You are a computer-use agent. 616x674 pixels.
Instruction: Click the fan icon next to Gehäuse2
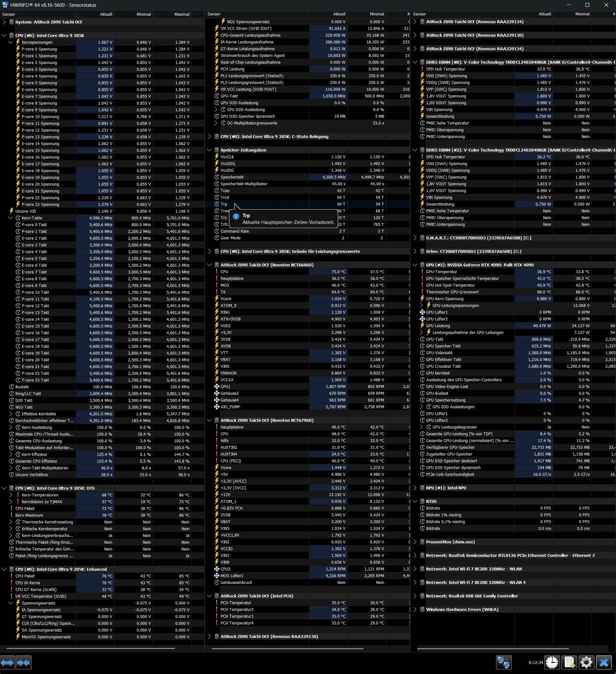click(216, 393)
